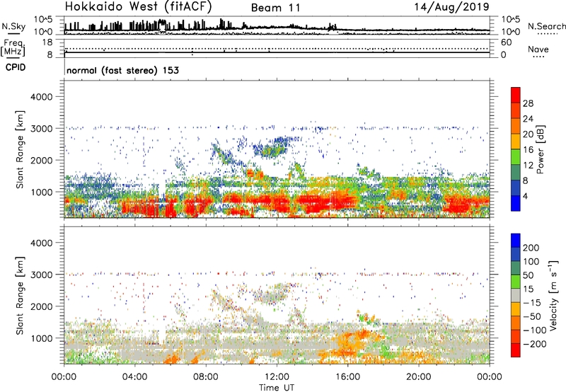Click the '18' frequency axis tick value
The image size is (566, 392).
[47, 42]
